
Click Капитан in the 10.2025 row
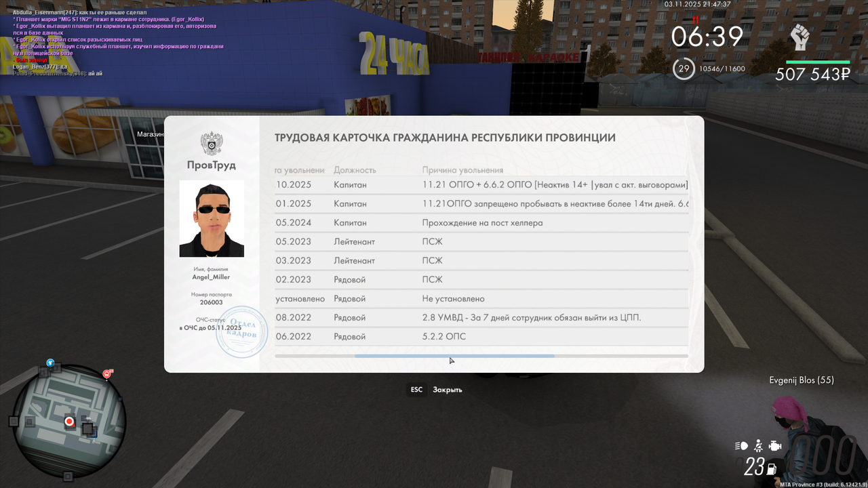click(350, 185)
